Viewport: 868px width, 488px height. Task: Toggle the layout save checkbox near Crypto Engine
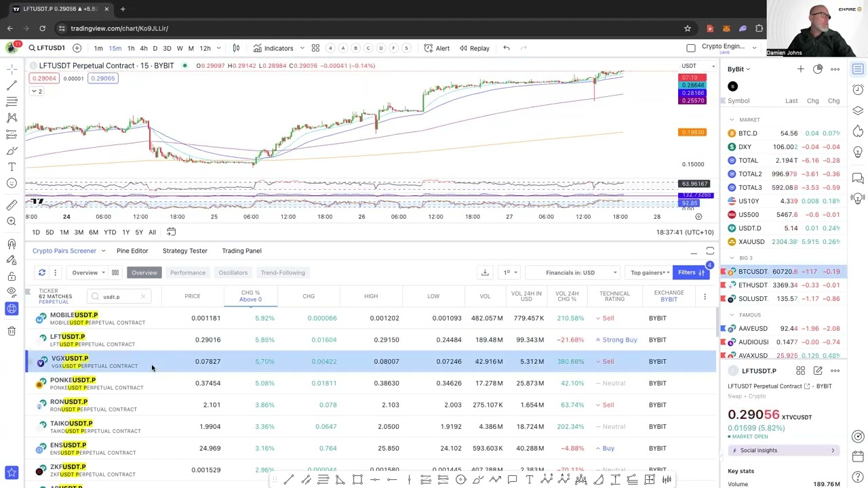(690, 48)
